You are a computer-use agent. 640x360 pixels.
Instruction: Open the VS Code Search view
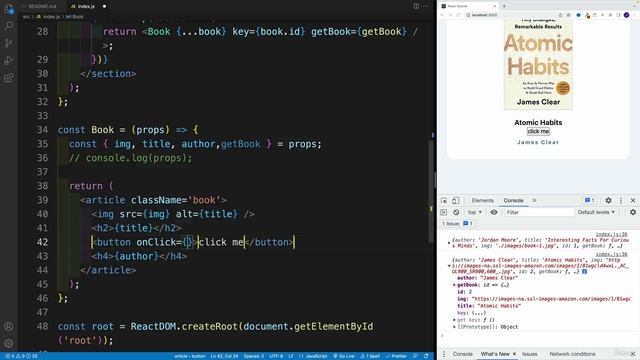coord(9,26)
